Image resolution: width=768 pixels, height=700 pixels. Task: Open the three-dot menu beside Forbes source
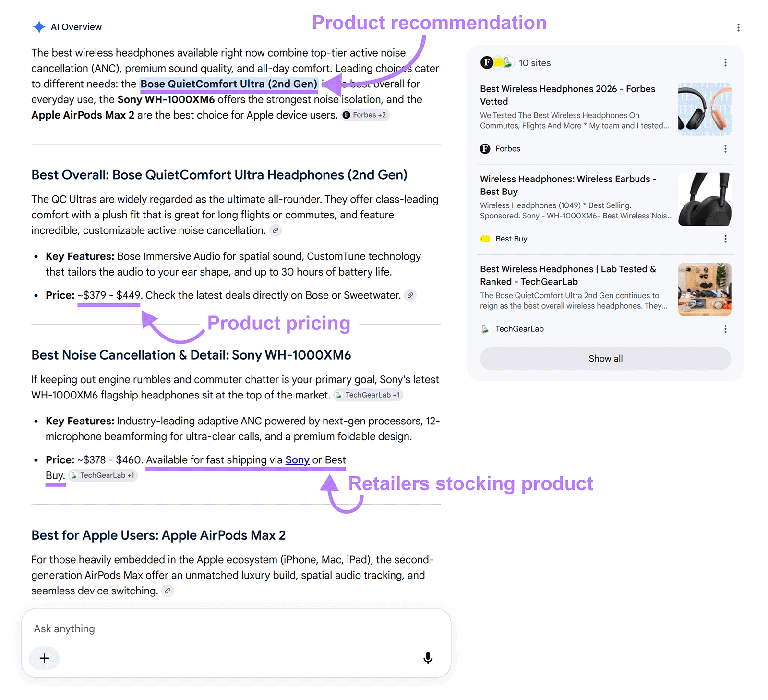[725, 149]
